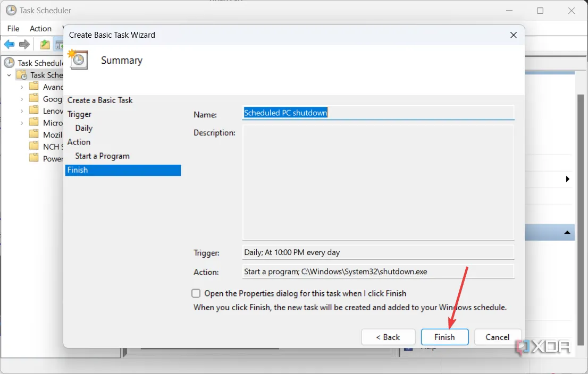
Task: Expand the Lenovo folder tree node
Action: pyautogui.click(x=22, y=111)
